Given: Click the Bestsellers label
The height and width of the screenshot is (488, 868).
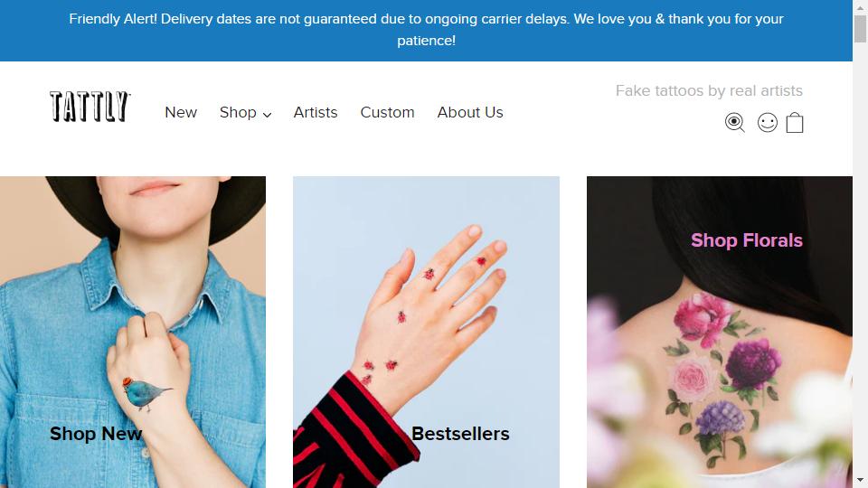Looking at the screenshot, I should coord(460,433).
